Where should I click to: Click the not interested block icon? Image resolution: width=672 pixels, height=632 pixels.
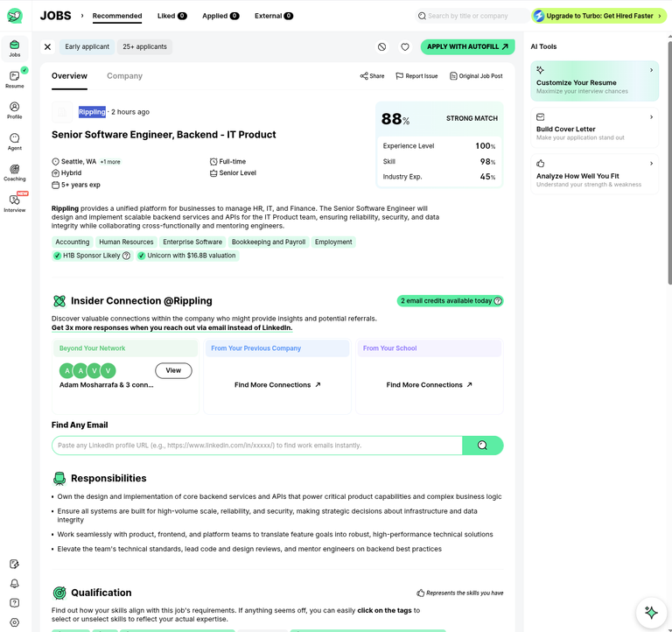pyautogui.click(x=381, y=46)
